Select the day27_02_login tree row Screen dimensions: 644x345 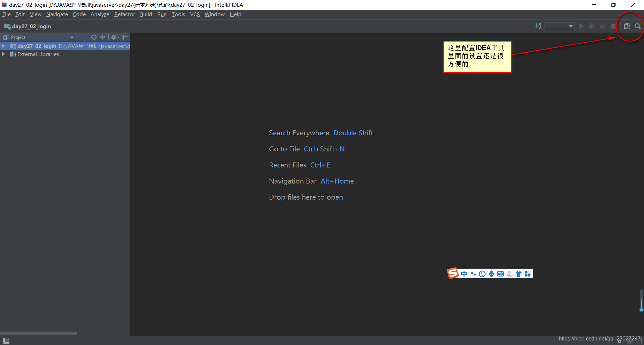(x=65, y=46)
